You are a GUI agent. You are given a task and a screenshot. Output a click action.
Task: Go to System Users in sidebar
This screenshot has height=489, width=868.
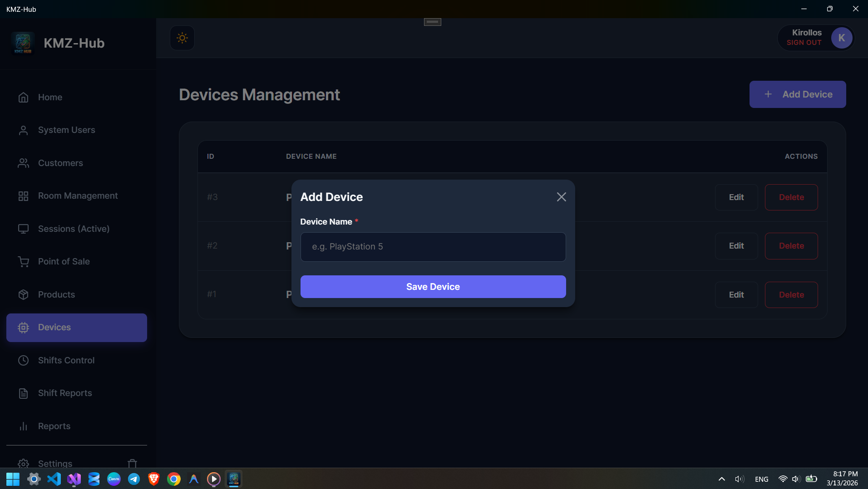(x=66, y=130)
